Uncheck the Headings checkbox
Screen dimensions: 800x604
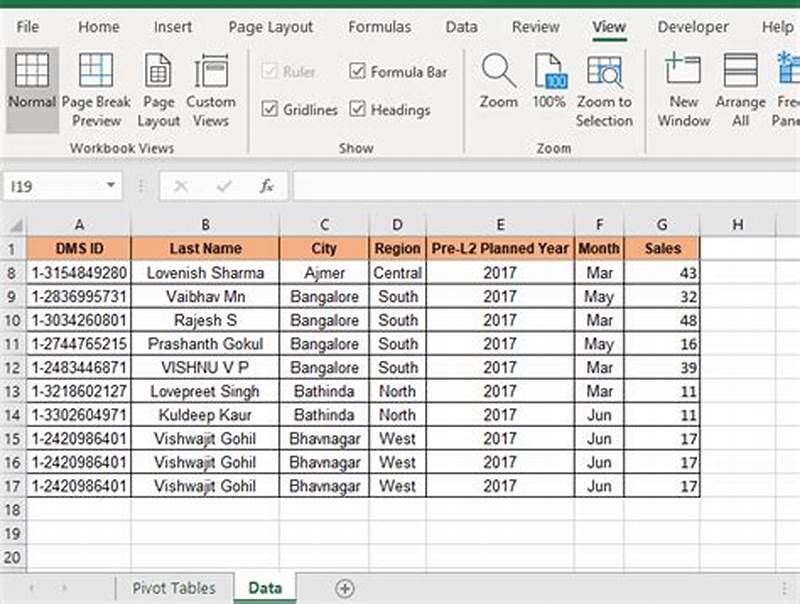click(x=357, y=110)
